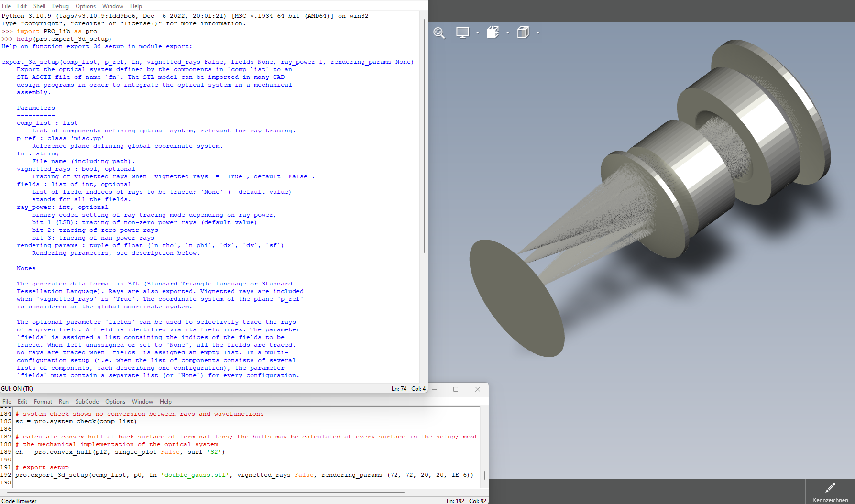Click the Kennzeichnen pencil icon
The image size is (855, 504).
click(830, 488)
